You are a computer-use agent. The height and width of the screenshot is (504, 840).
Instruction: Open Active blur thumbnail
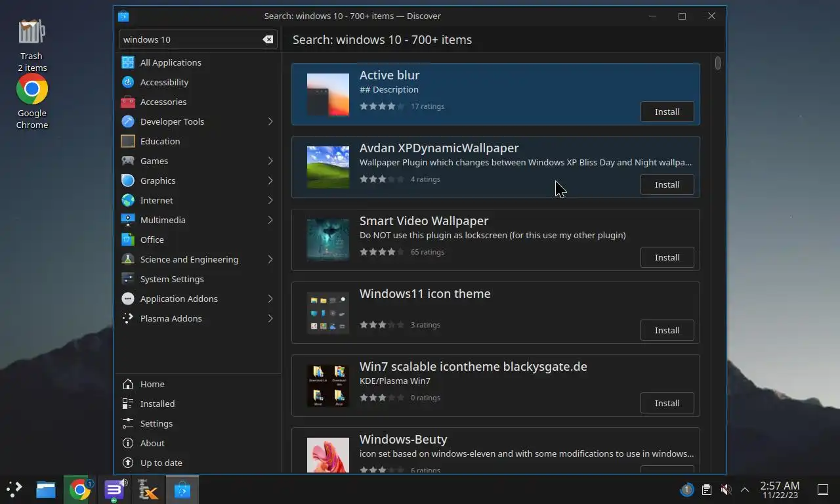pos(328,94)
